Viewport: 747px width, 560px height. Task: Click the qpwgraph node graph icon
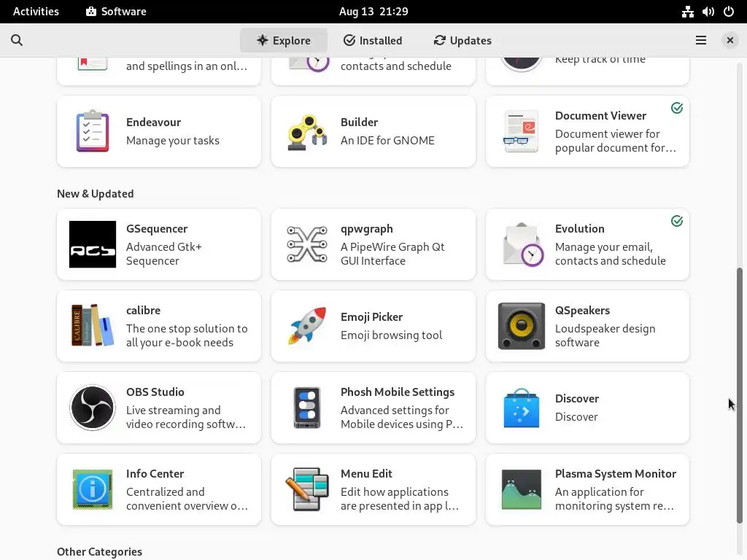(x=307, y=244)
